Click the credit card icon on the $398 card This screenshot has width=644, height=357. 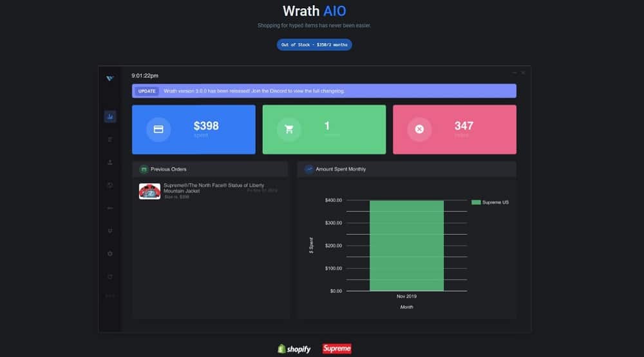[158, 129]
